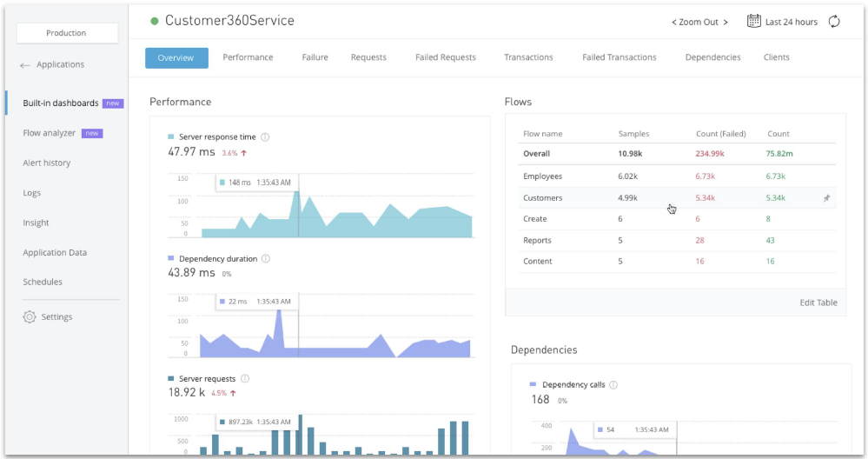868x459 pixels.
Task: Click the refresh icon near time range
Action: [834, 22]
